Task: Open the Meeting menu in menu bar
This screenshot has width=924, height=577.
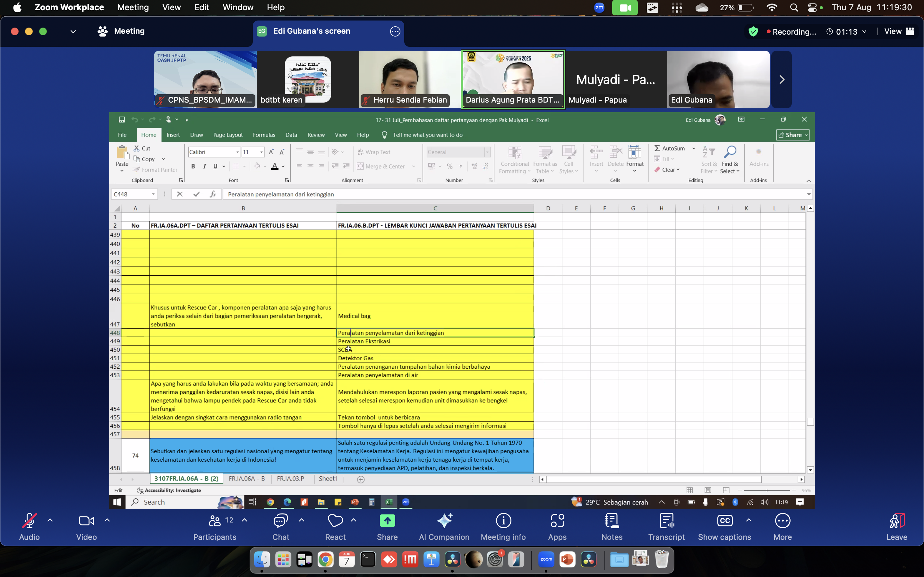Action: click(x=133, y=7)
